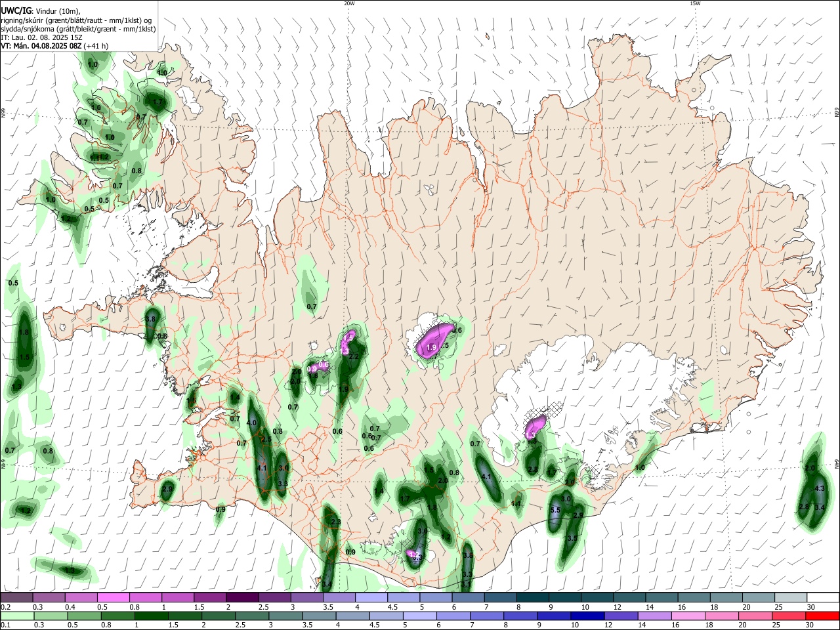Viewport: 840px width, 630px height.
Task: Click the '15W' longitude label
Action: (x=695, y=3)
